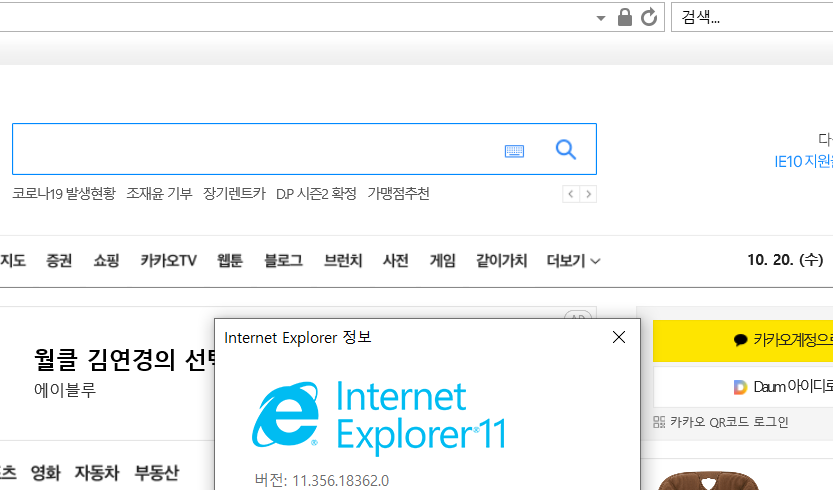Open the address bar history dropdown arrow
833x490 pixels.
click(x=601, y=18)
